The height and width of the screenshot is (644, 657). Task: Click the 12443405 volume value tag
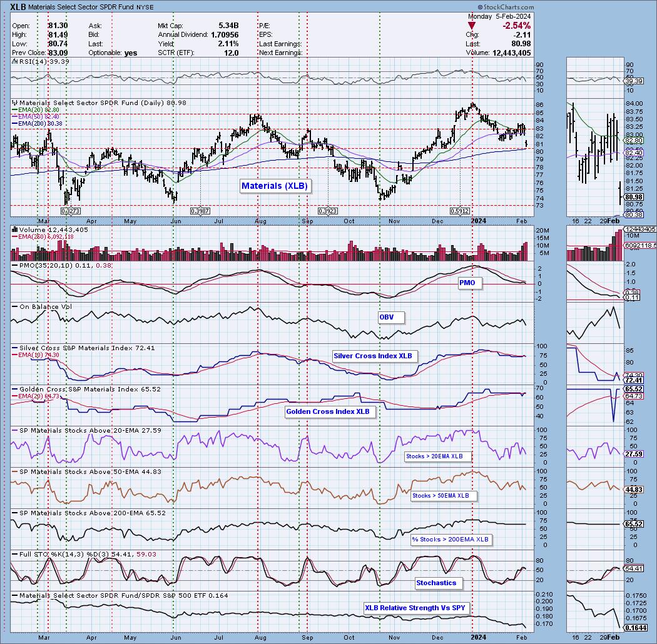pos(640,229)
